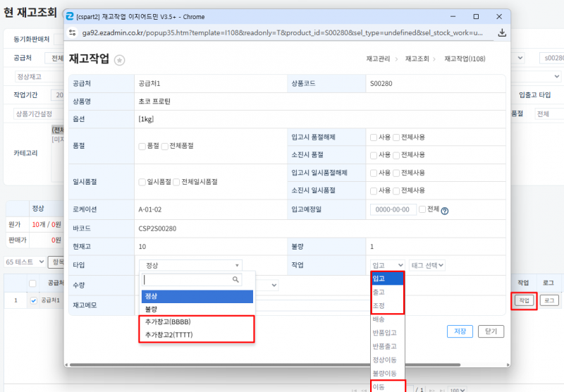This screenshot has height=392, width=564.
Task: Open 품절 전체 dropdown in background window
Action: (x=549, y=114)
